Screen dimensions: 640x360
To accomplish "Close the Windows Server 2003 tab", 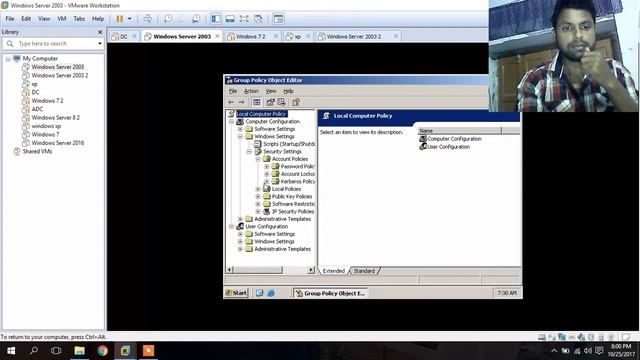I will click(217, 36).
